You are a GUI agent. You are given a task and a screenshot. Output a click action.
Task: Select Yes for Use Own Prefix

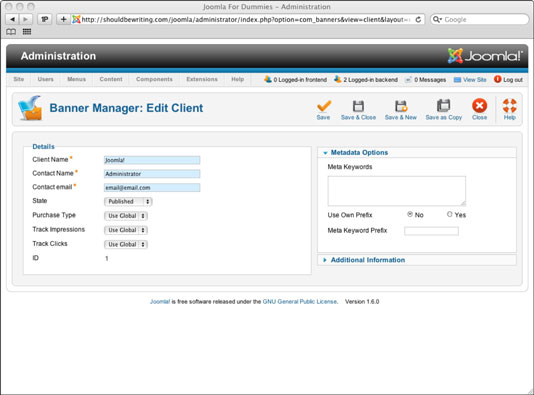tap(450, 214)
